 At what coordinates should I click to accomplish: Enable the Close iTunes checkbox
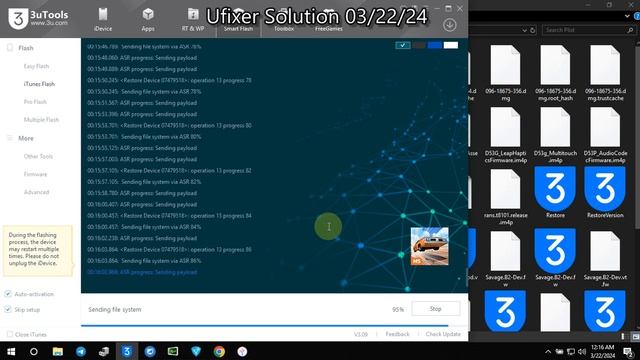click(10, 334)
